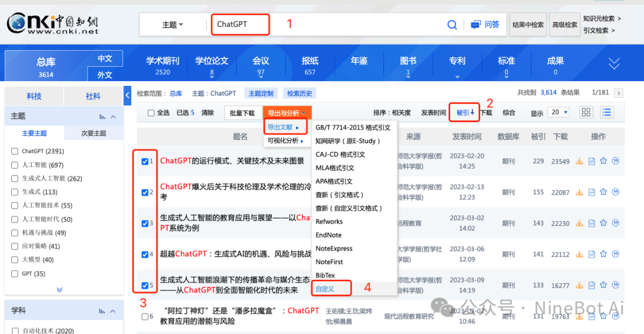Favorite the article cited 141 times
Image resolution: width=644 pixels, height=334 pixels.
pyautogui.click(x=603, y=254)
